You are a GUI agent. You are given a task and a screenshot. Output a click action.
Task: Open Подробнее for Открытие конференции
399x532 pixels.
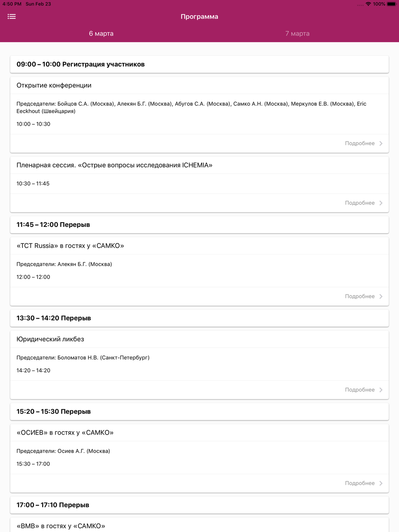click(359, 143)
